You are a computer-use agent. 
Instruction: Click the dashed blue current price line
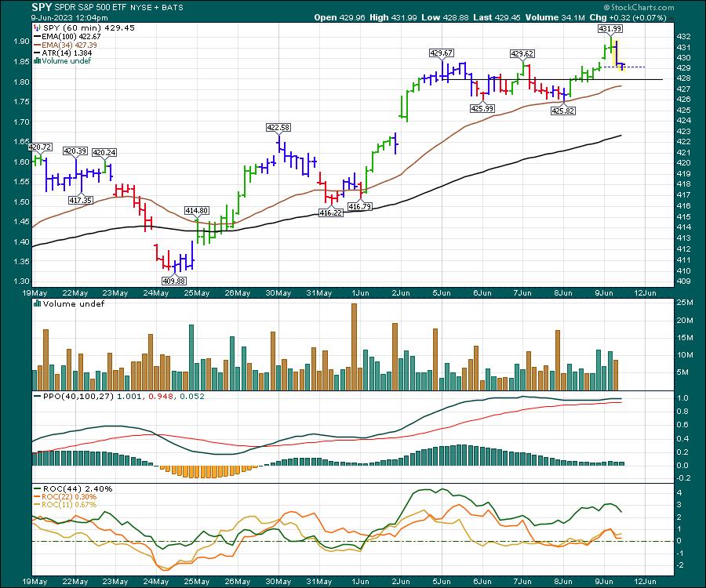click(x=624, y=67)
